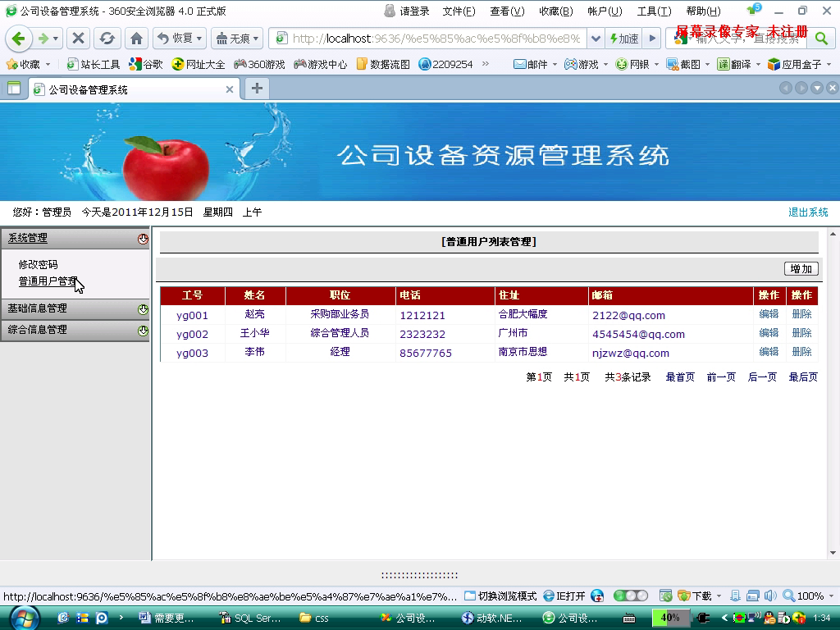Open a new tab with plus button
Image resolution: width=840 pixels, height=630 pixels.
click(257, 89)
